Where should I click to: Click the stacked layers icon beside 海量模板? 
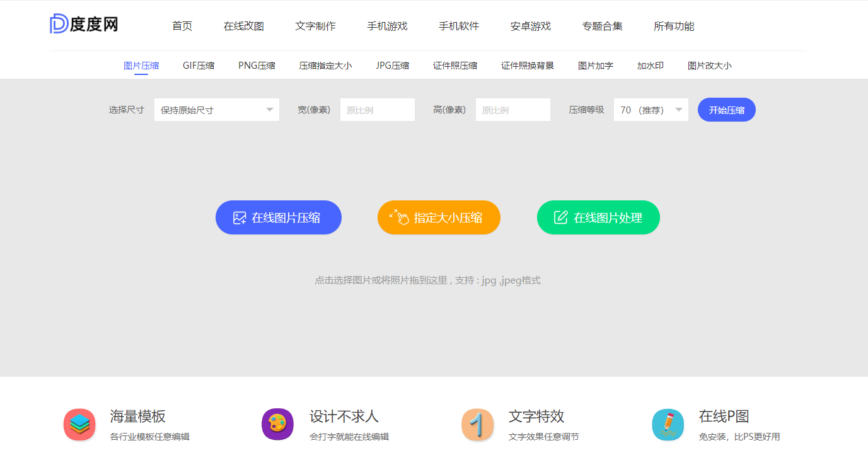79,424
